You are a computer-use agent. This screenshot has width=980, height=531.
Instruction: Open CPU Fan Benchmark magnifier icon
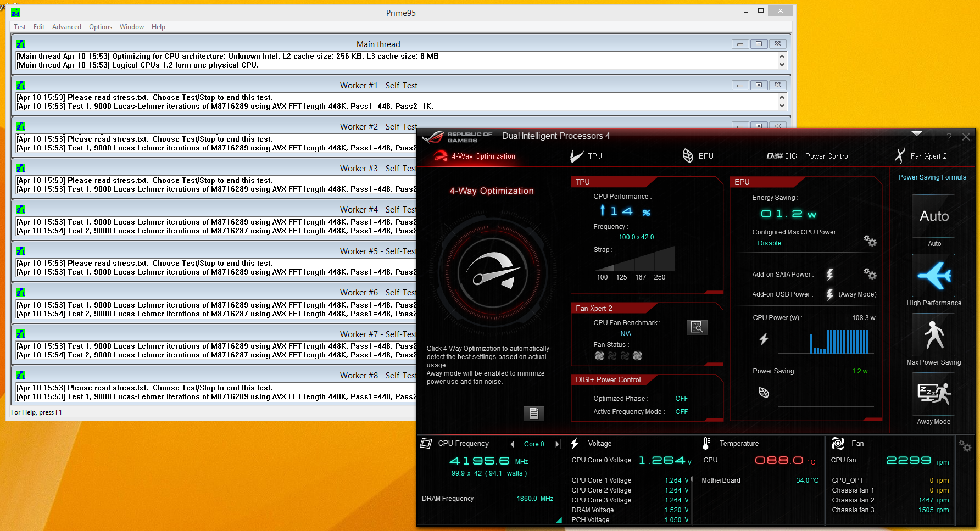pos(697,327)
